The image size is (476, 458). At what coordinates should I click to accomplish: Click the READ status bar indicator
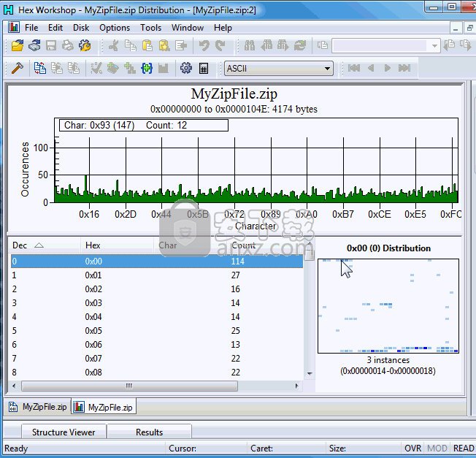(464, 449)
